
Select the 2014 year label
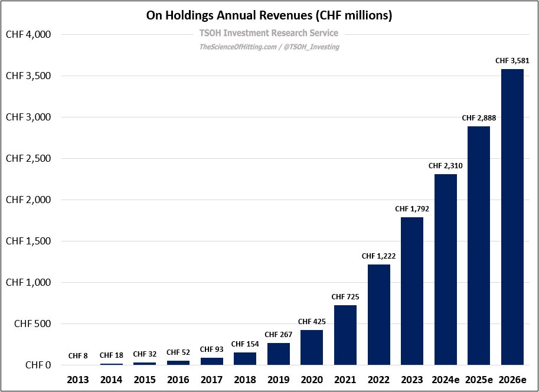[112, 380]
